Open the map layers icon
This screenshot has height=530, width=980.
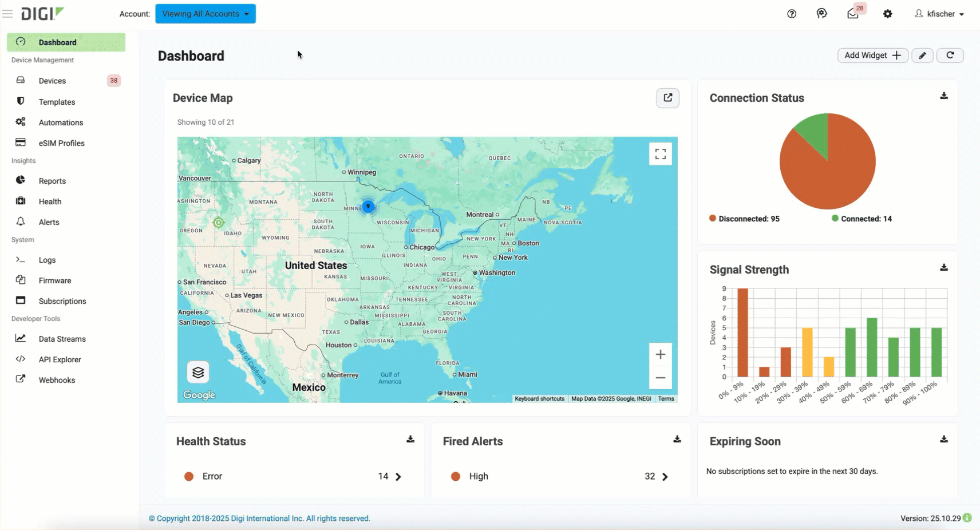[198, 373]
